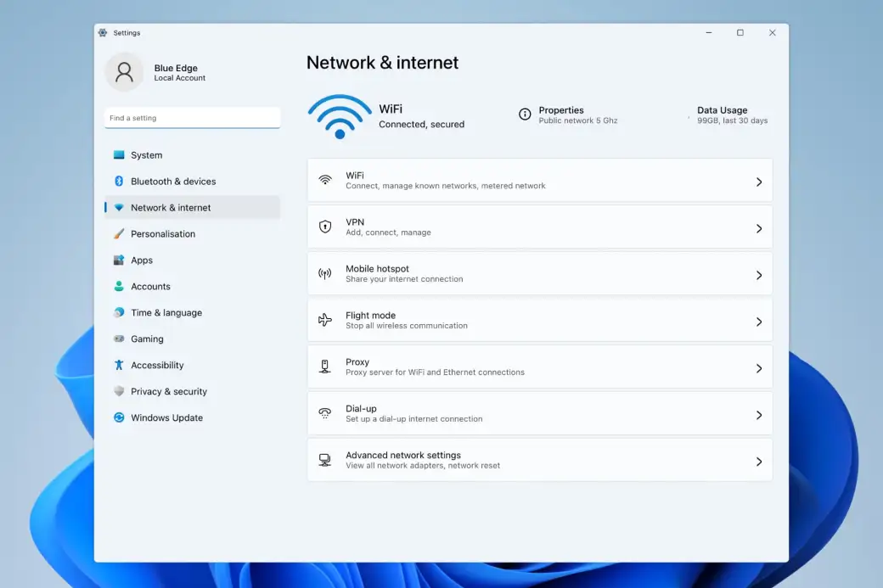Click the Properties info circle icon

click(525, 115)
